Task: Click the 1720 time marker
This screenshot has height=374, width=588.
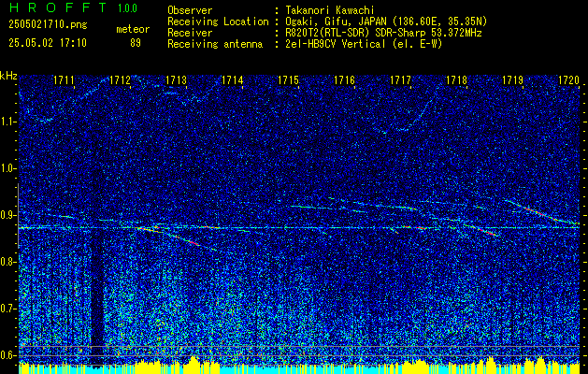Action: tap(568, 79)
